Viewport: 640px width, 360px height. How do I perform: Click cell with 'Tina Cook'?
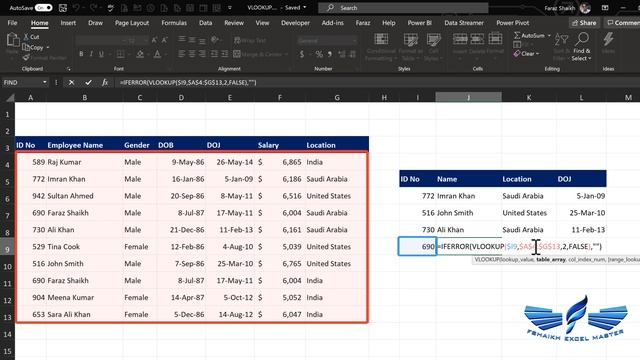[84, 247]
